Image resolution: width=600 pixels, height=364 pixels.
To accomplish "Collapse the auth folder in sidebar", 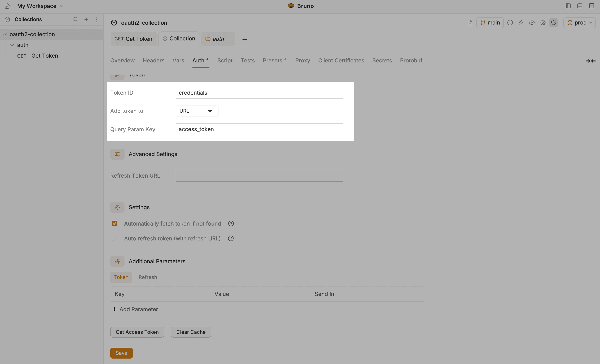I will coord(12,45).
